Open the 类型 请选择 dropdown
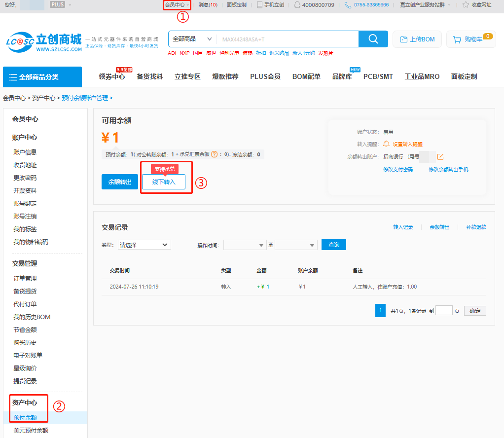The width and height of the screenshot is (504, 438). point(144,245)
